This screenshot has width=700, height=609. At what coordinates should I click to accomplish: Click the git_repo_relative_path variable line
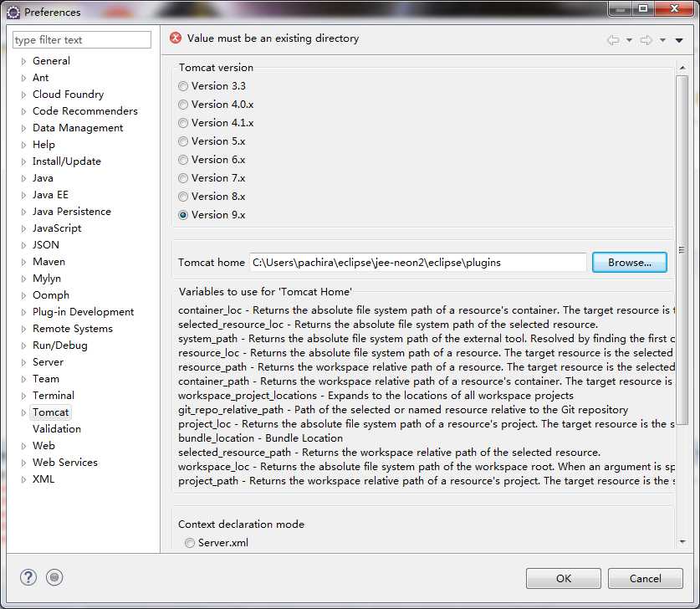coord(403,409)
